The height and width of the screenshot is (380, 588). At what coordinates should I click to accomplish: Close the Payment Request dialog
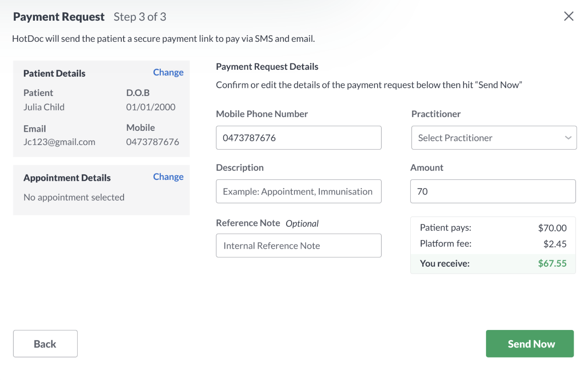(x=569, y=17)
